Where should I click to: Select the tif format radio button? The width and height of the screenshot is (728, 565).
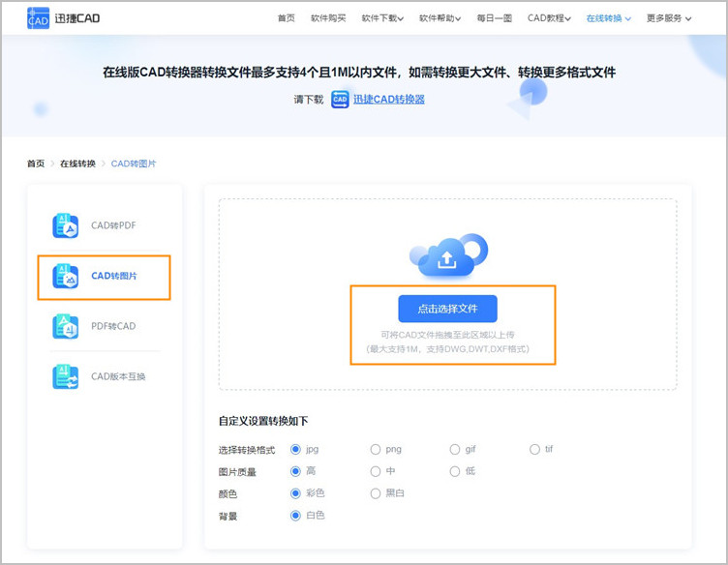pyautogui.click(x=534, y=449)
